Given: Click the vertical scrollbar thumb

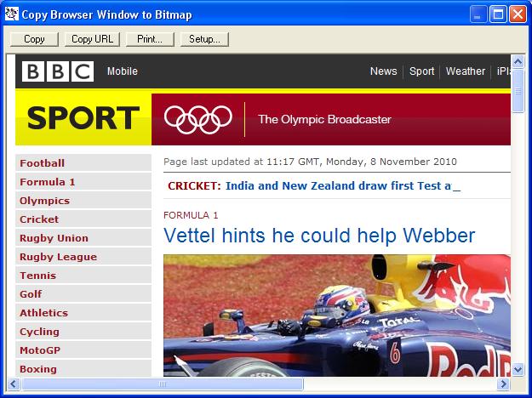Looking at the screenshot, I should (x=518, y=90).
